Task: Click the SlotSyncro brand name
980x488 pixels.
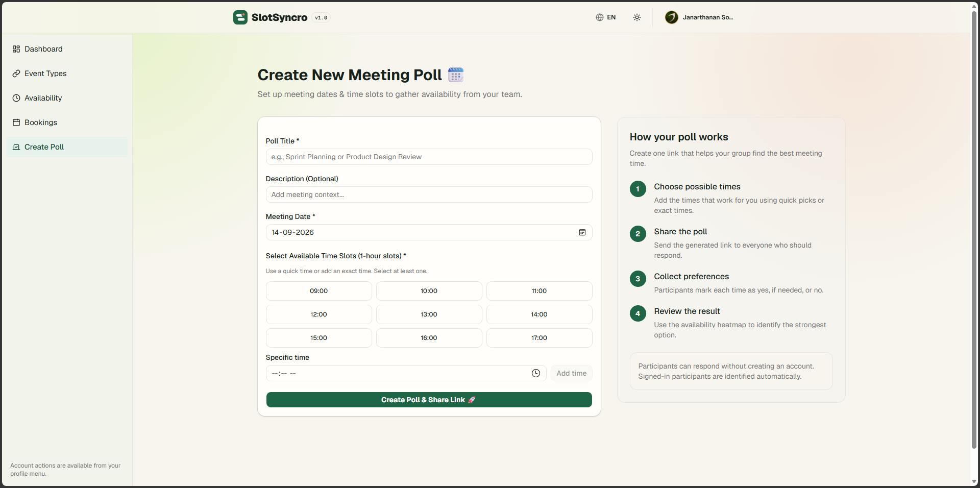Action: click(279, 17)
